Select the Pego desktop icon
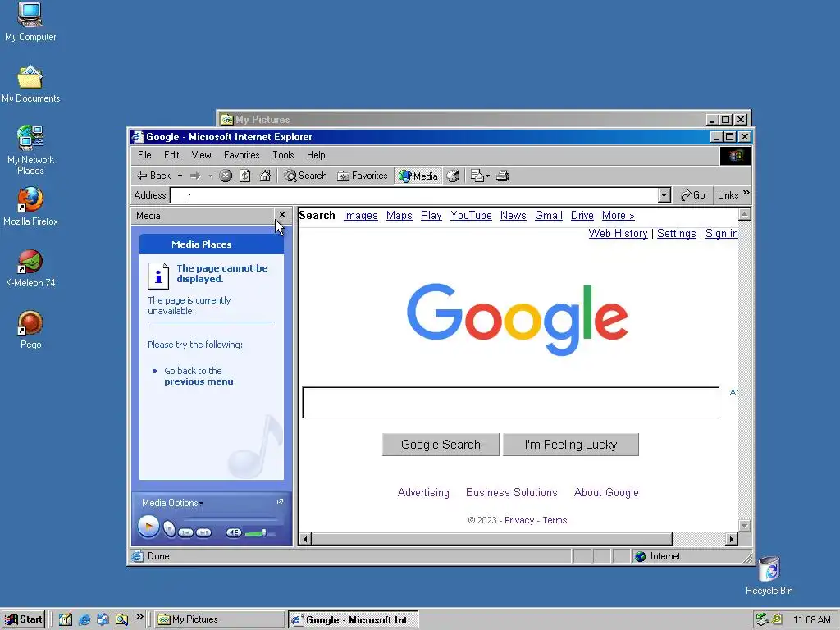The width and height of the screenshot is (840, 630). [30, 330]
